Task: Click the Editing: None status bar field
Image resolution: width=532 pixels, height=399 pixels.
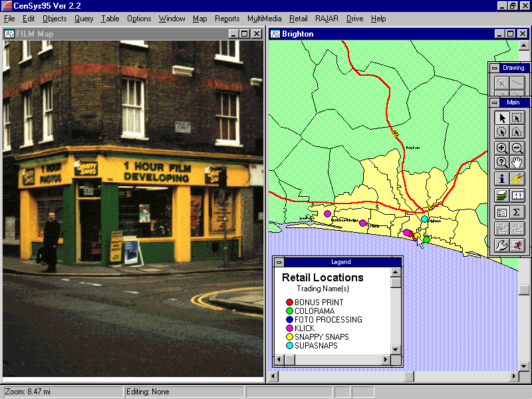Action: tap(183, 392)
